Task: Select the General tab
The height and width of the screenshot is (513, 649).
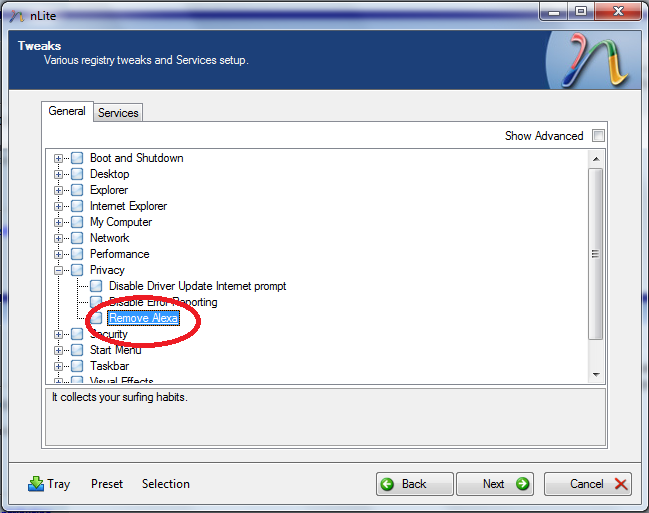Action: pos(67,111)
